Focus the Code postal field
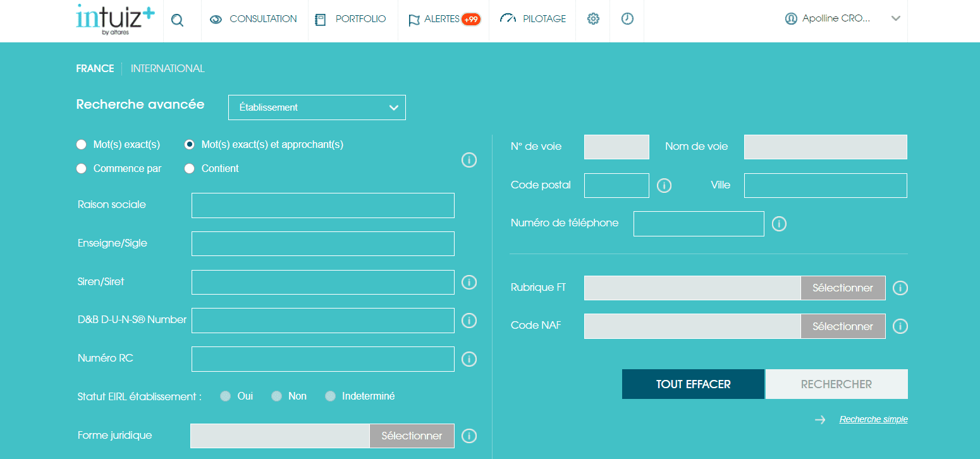Screen dimensions: 980x459 [616, 185]
